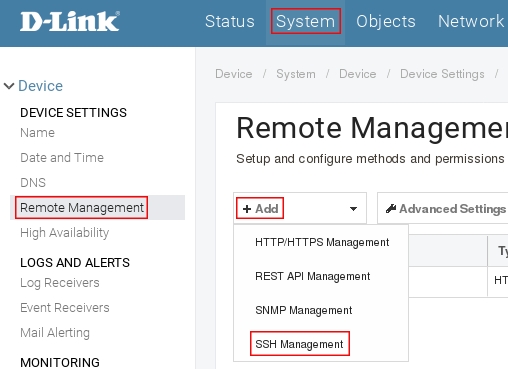Image resolution: width=508 pixels, height=369 pixels.
Task: Click the plus icon on Add
Action: point(247,209)
